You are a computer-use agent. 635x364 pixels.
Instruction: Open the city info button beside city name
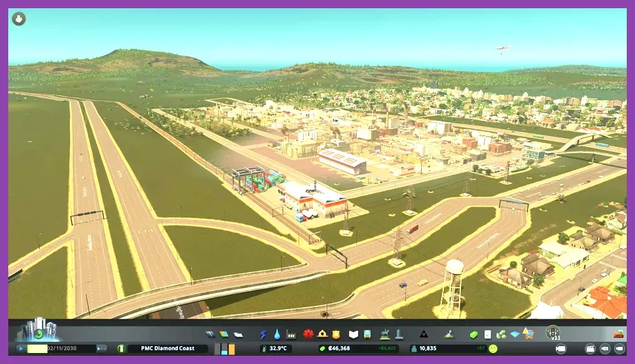(120, 349)
